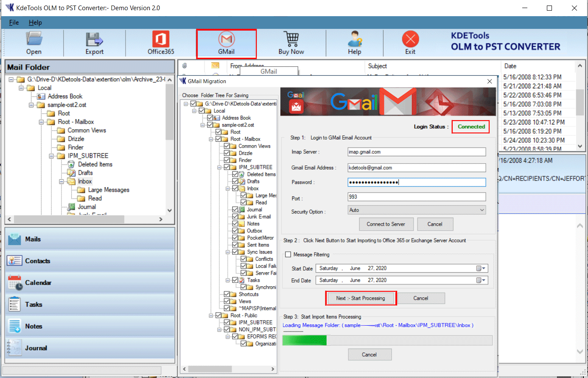Image resolution: width=588 pixels, height=378 pixels.
Task: Collapse Inbox node in Mail Folder tree
Action: click(62, 181)
